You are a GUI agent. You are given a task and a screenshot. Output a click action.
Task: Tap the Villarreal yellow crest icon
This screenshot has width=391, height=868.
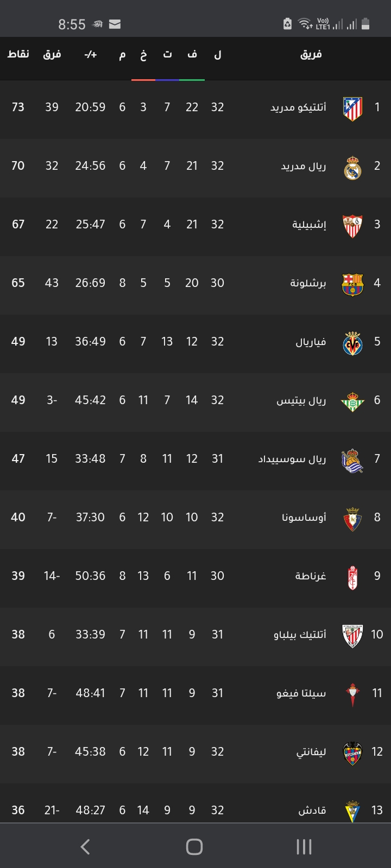352,343
